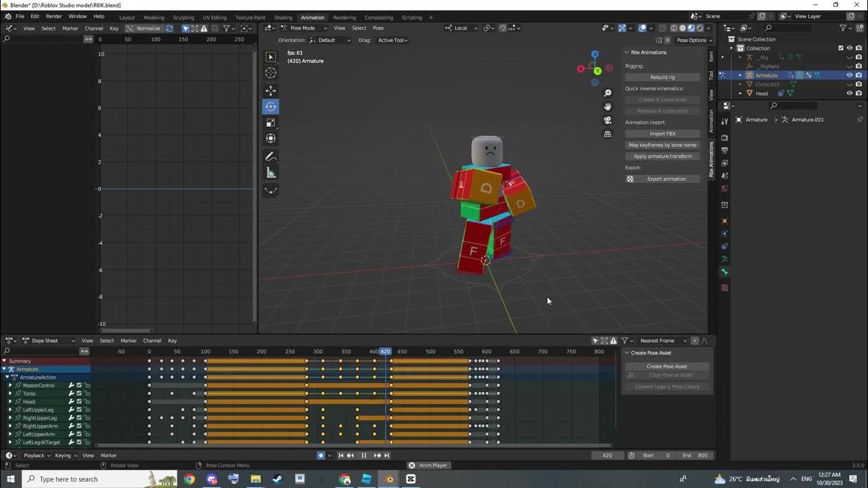
Task: Open Chrome from the Windows taskbar
Action: [x=189, y=479]
